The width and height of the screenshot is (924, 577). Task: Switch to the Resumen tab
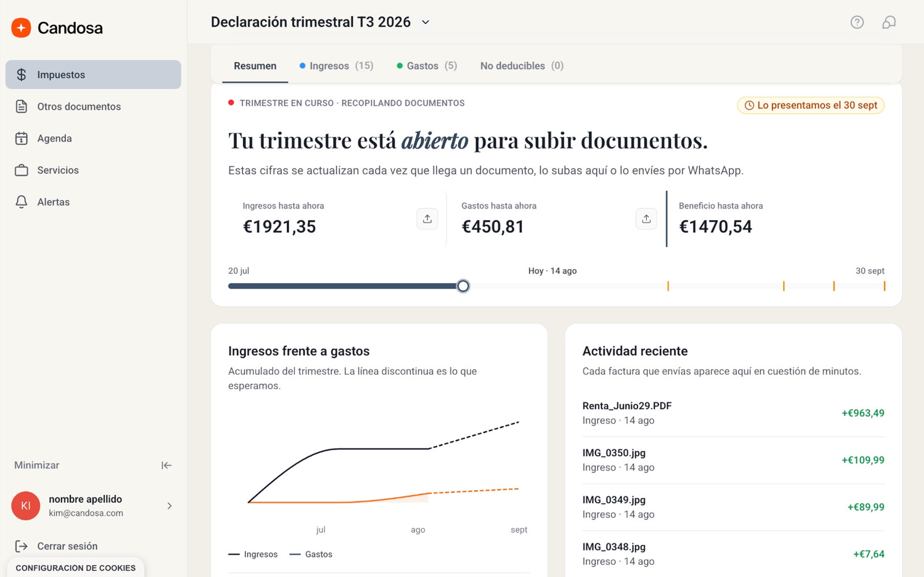(x=255, y=66)
